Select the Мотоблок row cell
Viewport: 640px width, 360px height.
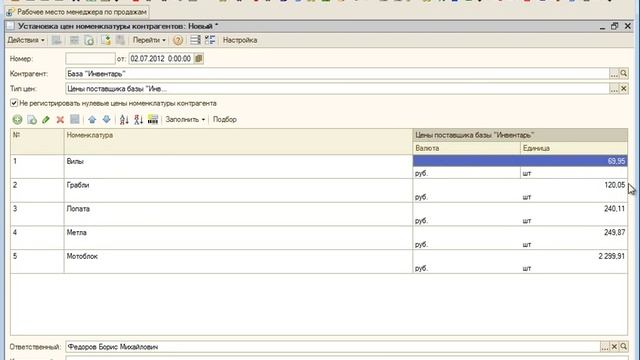coord(238,261)
